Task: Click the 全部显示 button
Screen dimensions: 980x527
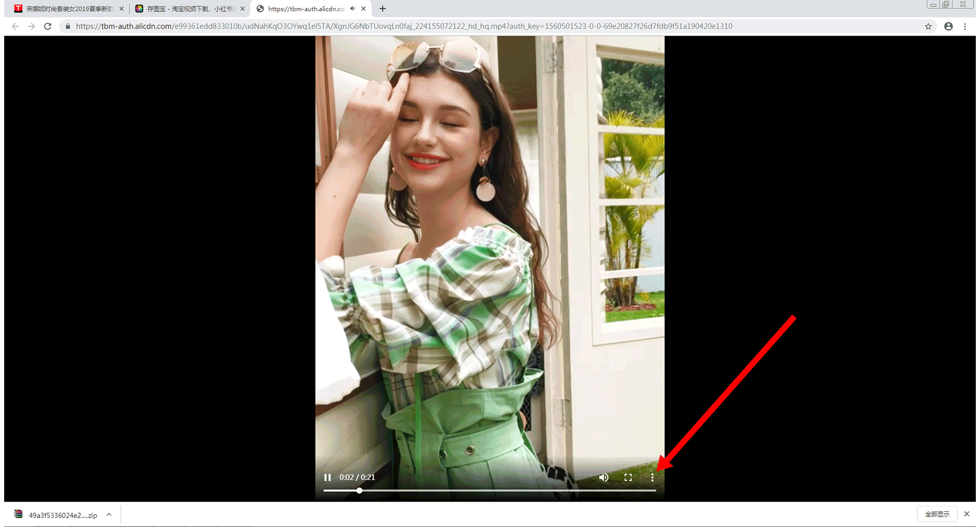Action: coord(937,514)
